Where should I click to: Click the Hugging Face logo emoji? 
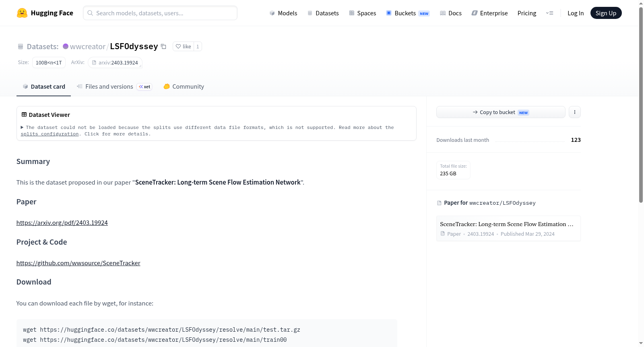coord(22,13)
